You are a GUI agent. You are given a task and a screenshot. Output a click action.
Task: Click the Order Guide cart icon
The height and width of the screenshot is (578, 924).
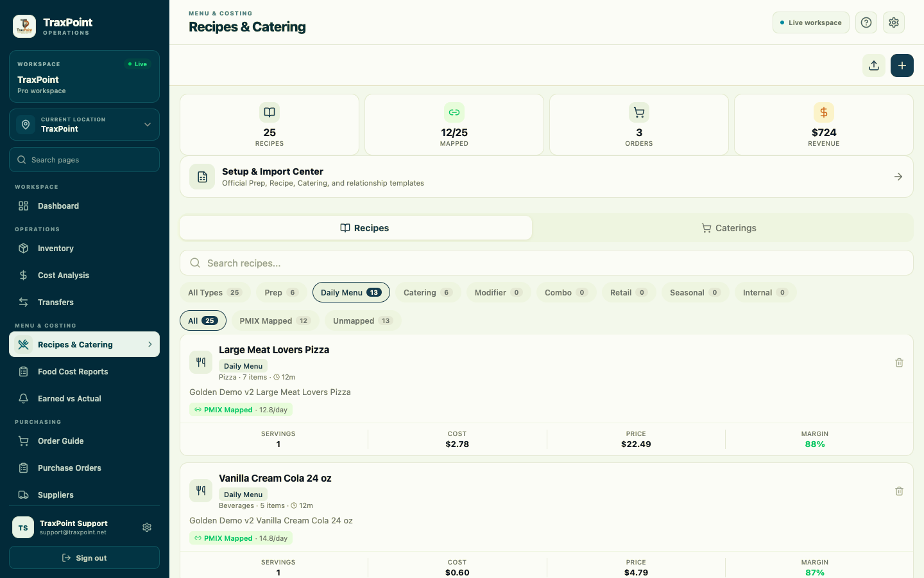point(24,441)
